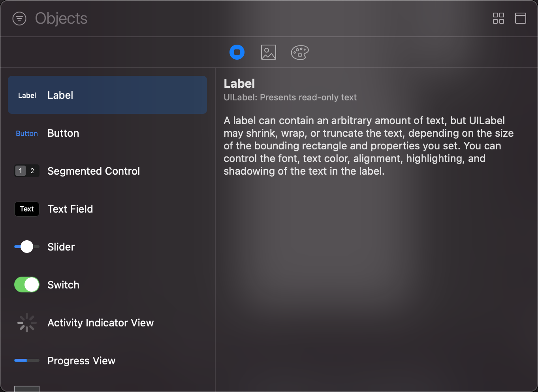The width and height of the screenshot is (538, 392).
Task: Click the grid view layout icon
Action: coord(498,18)
